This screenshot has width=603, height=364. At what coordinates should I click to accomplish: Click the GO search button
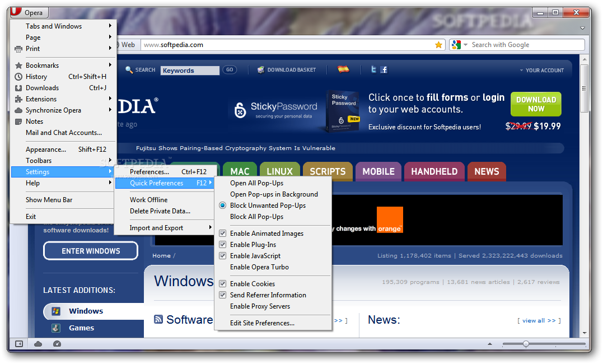230,69
